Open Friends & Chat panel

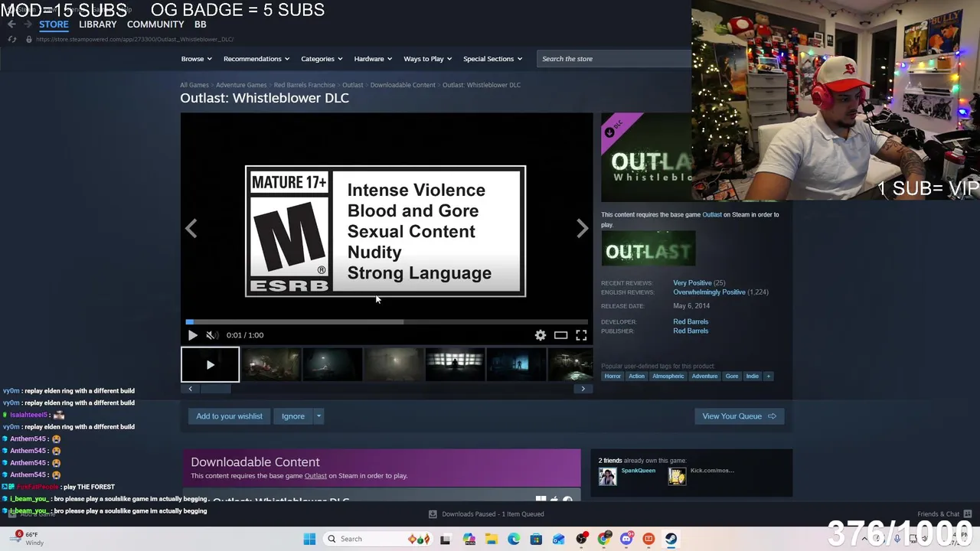tap(944, 514)
